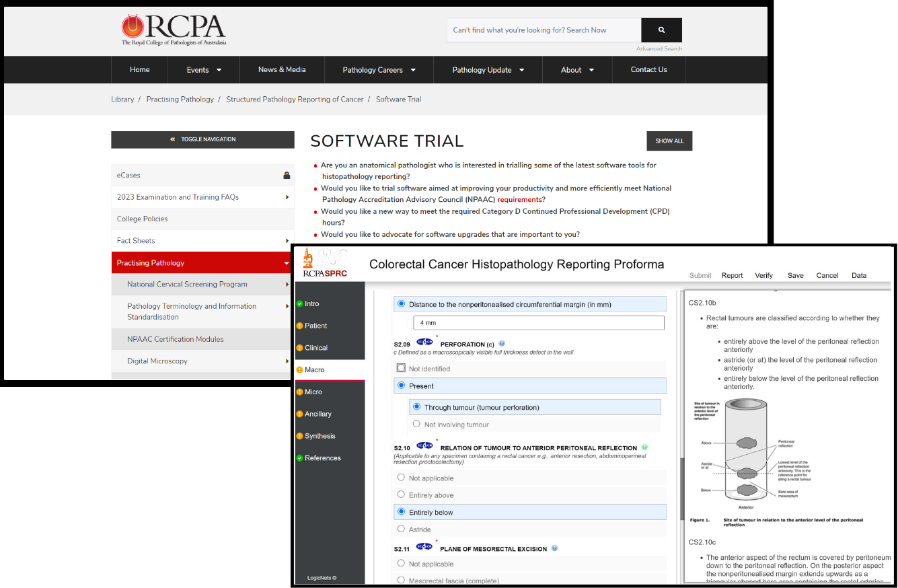Click the magnifier search button
898x588 pixels.
coord(661,30)
